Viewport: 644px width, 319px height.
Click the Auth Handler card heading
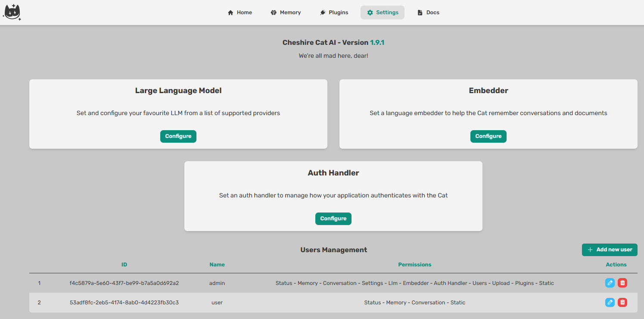point(333,173)
